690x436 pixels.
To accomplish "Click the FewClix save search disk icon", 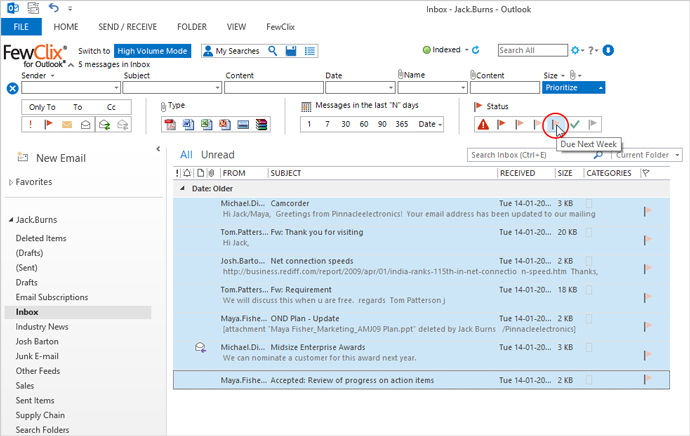I will point(289,50).
